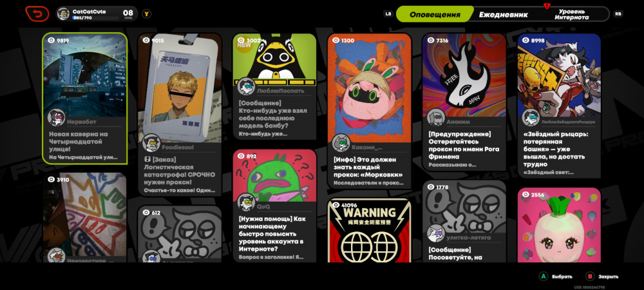Click the RB shoulder button icon
Screen dimensions: 644x290
pyautogui.click(x=618, y=14)
